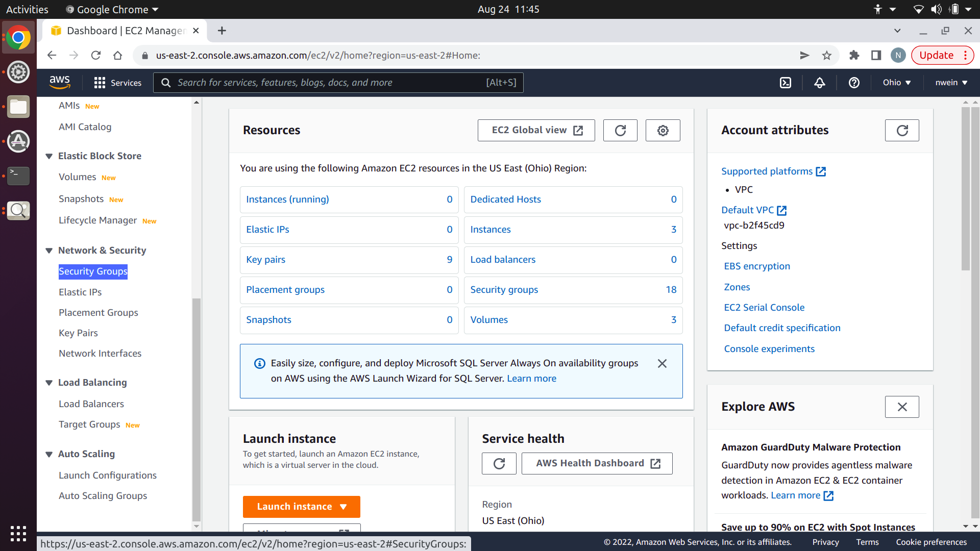Open the EBS encryption link
This screenshot has height=551, width=980.
pyautogui.click(x=757, y=266)
